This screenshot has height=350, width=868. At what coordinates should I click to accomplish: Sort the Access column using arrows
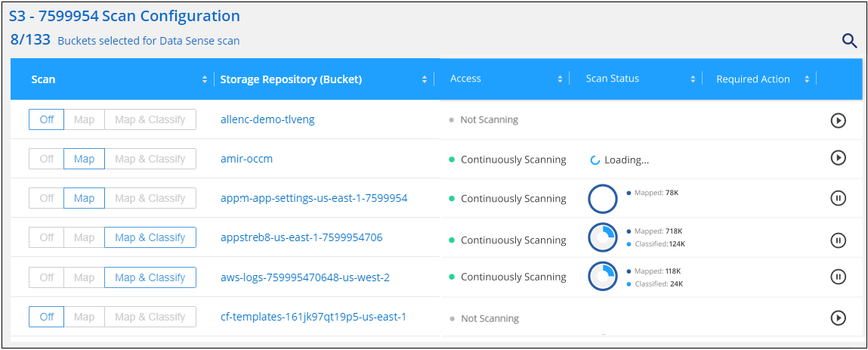point(560,79)
